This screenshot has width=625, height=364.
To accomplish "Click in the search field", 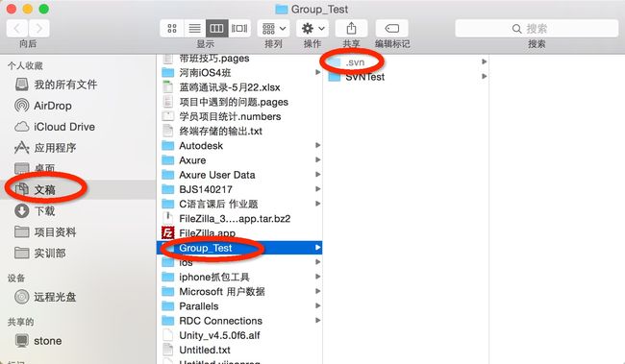I will pyautogui.click(x=537, y=28).
